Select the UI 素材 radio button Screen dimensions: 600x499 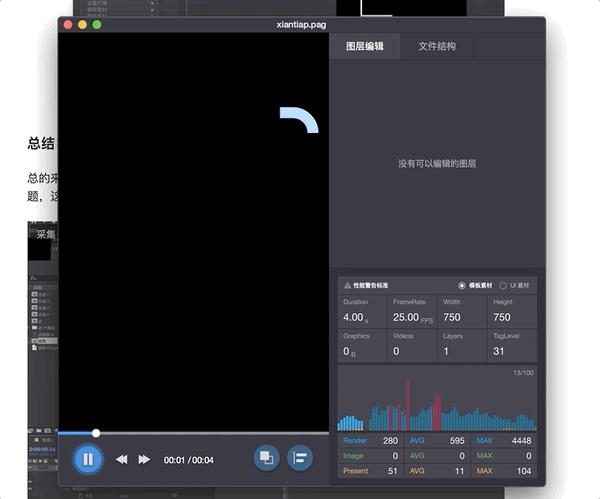[503, 285]
